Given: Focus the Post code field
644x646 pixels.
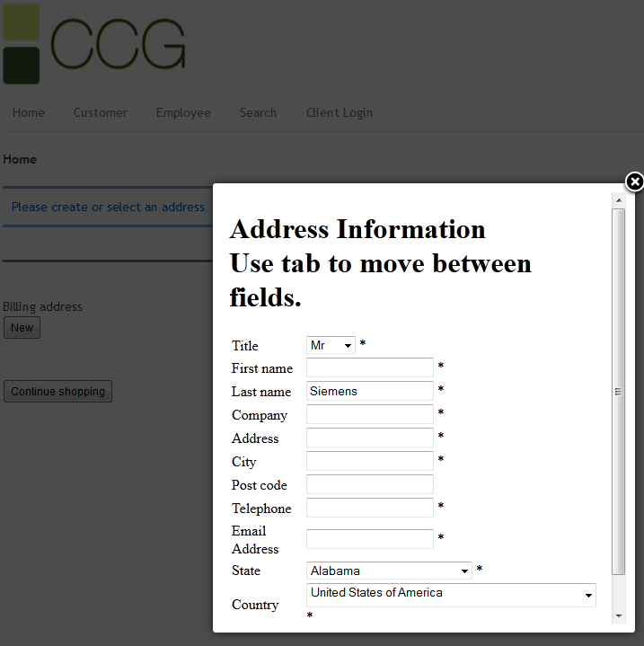Looking at the screenshot, I should click(370, 484).
